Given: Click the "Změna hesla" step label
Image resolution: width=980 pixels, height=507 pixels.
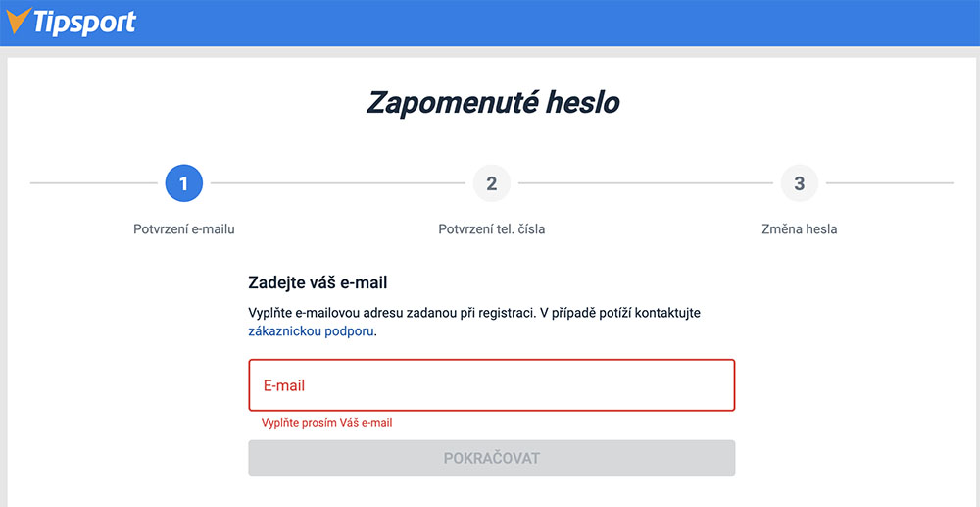Looking at the screenshot, I should [800, 229].
